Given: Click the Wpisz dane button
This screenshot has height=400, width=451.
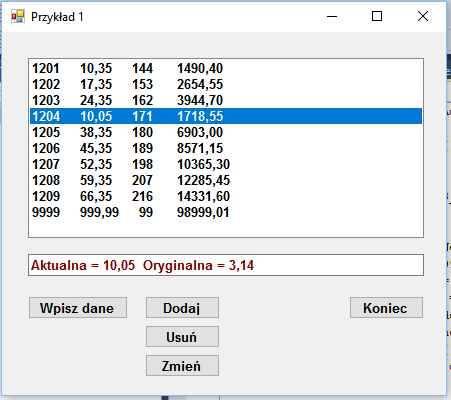Looking at the screenshot, I should click(78, 308).
